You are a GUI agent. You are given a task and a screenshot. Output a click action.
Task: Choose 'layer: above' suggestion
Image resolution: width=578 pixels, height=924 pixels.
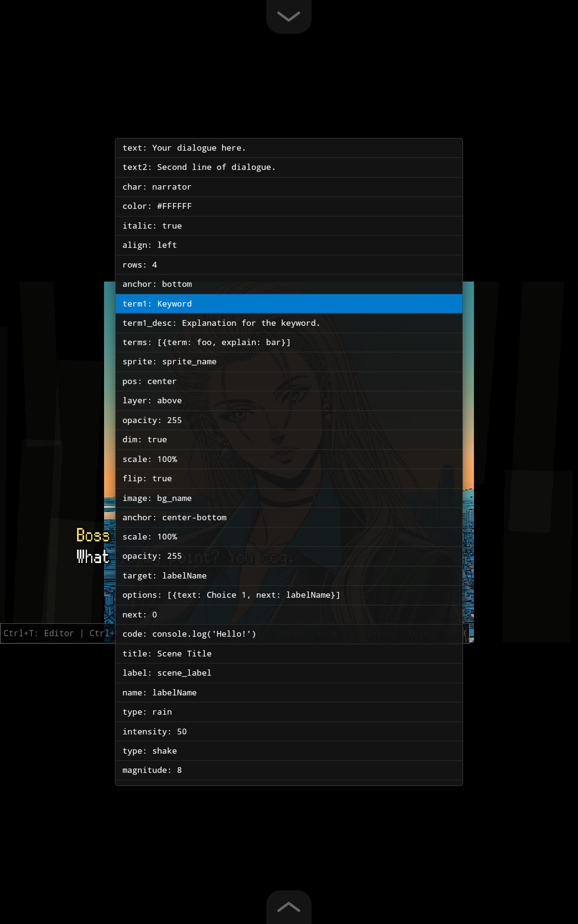289,401
